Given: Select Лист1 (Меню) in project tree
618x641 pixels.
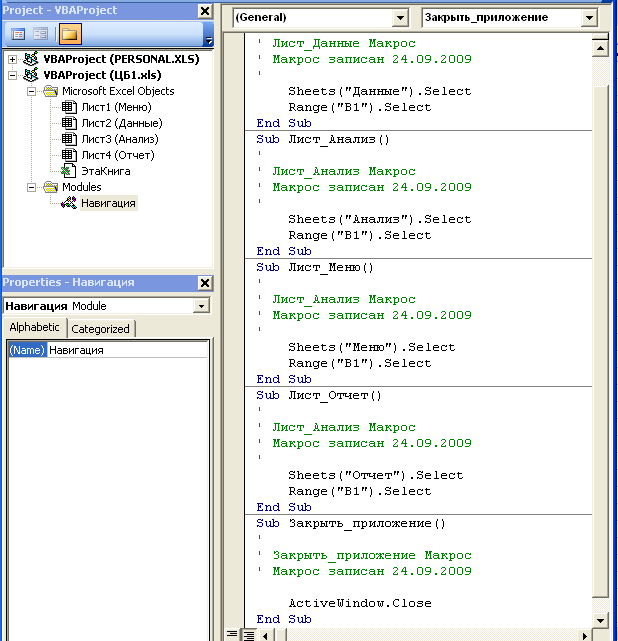Looking at the screenshot, I should pos(116,107).
